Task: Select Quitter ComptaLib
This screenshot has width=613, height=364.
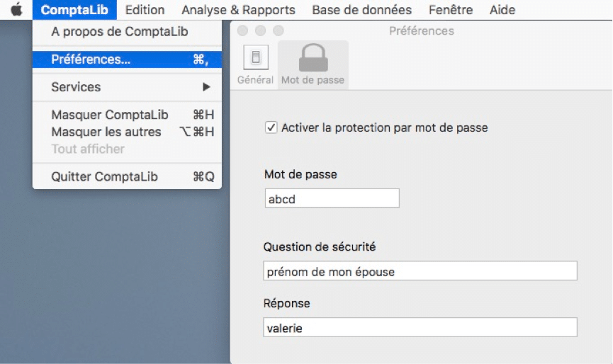Action: point(127,176)
